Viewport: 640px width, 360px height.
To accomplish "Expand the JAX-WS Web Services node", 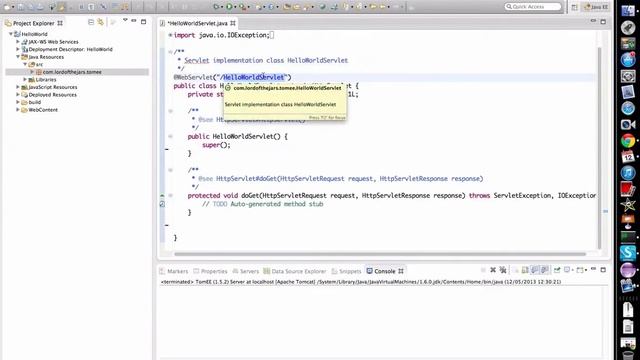I will coord(18,42).
